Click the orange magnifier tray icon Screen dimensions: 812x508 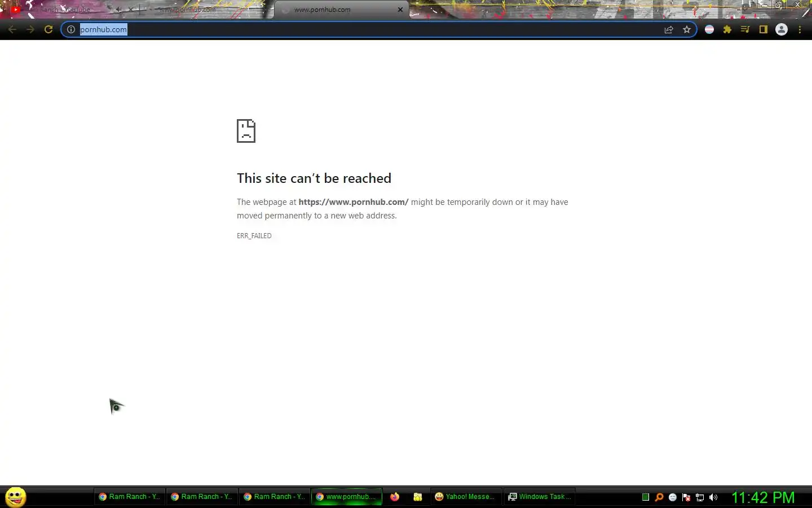659,497
